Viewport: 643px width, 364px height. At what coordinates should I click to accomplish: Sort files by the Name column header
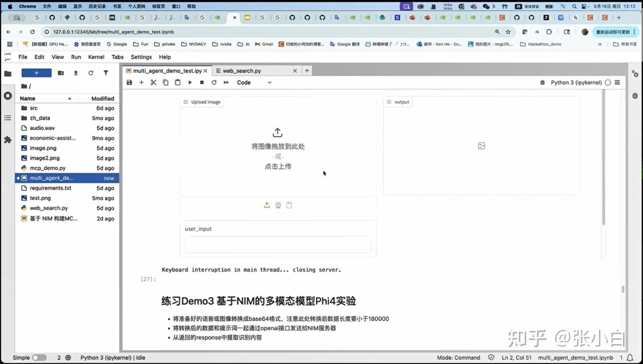[x=46, y=99]
